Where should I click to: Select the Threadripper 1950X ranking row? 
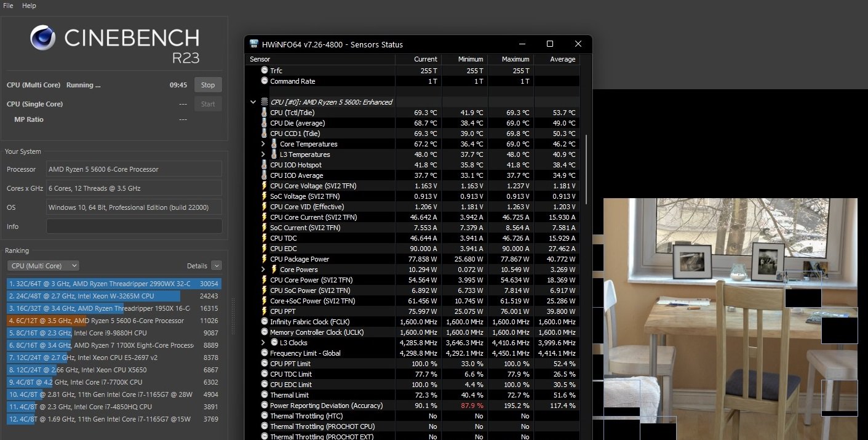[x=114, y=308]
